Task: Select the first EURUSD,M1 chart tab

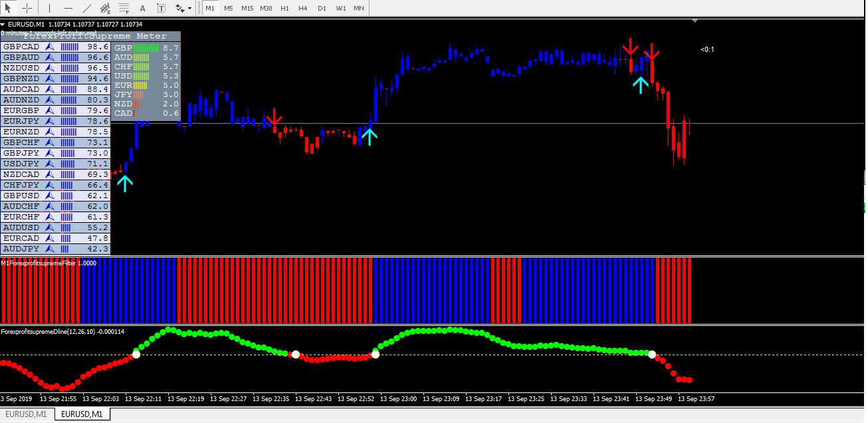Action: click(x=27, y=413)
